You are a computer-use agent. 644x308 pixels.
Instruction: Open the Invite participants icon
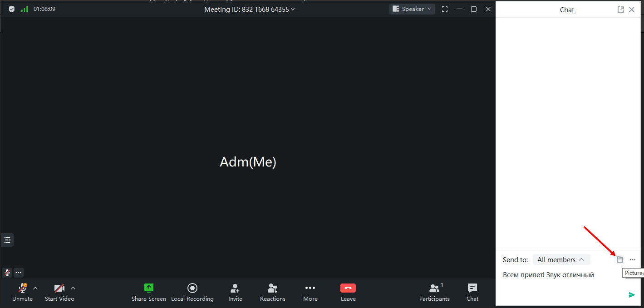click(x=235, y=292)
